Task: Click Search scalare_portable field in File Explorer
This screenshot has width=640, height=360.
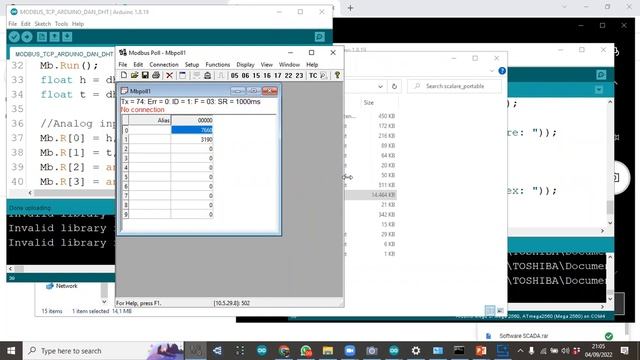Action: [x=455, y=86]
